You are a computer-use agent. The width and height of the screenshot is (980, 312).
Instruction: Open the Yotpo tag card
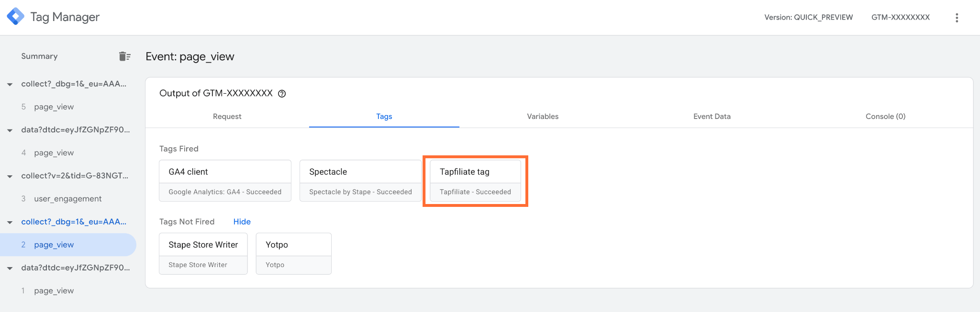coord(294,254)
